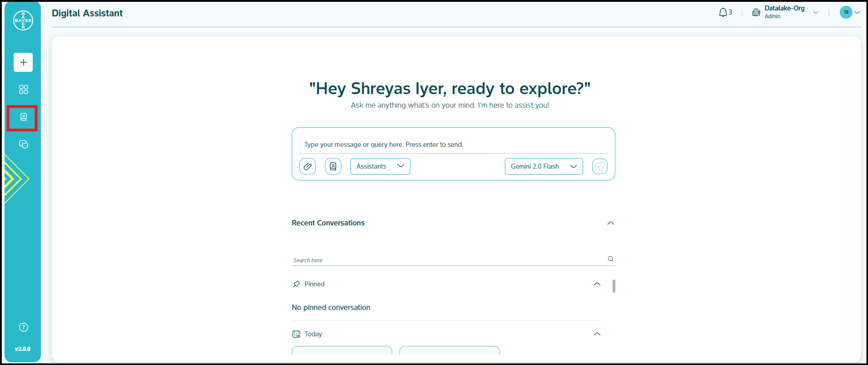Start a new chat with plus button

point(23,62)
